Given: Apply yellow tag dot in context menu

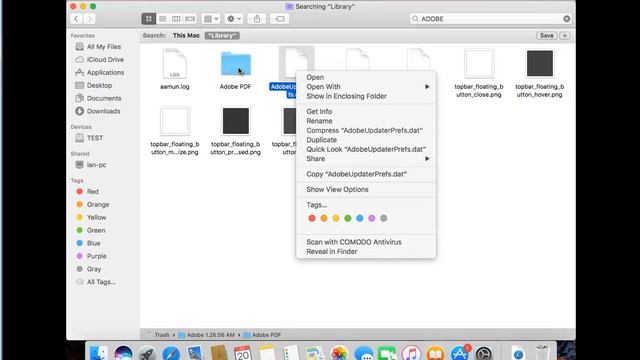Looking at the screenshot, I should [336, 218].
